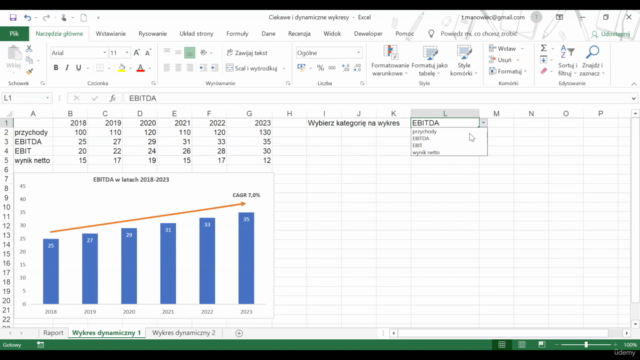Click Formatuj jako tabelę icon
The image size is (640, 360).
pyautogui.click(x=430, y=53)
